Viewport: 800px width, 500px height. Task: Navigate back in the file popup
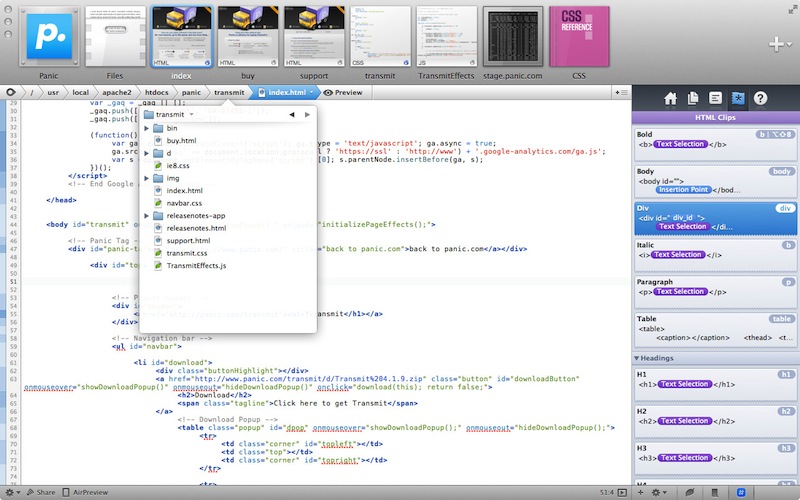pos(291,115)
